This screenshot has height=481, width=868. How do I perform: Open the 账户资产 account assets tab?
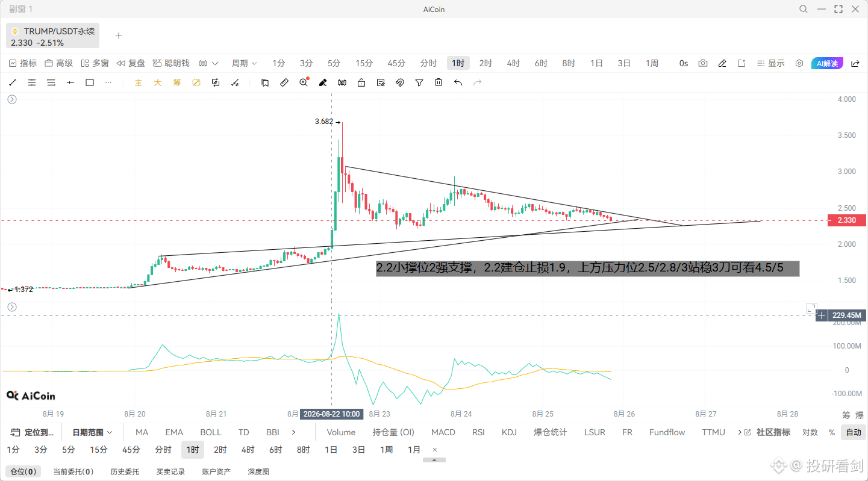216,472
